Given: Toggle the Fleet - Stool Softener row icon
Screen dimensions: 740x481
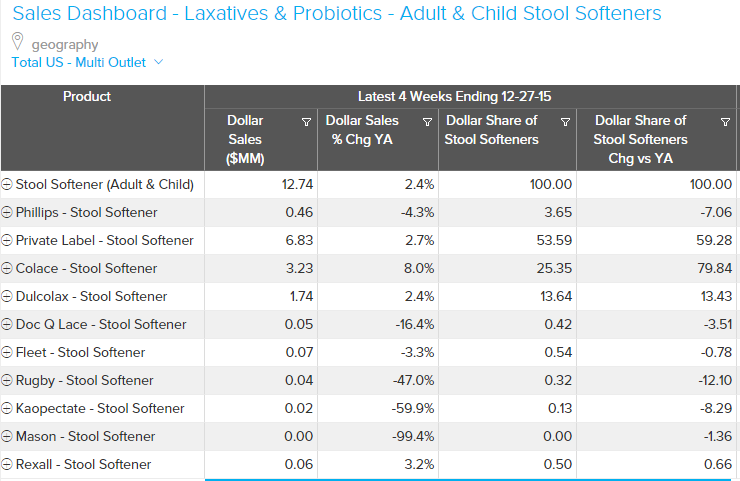Looking at the screenshot, I should pos(8,353).
